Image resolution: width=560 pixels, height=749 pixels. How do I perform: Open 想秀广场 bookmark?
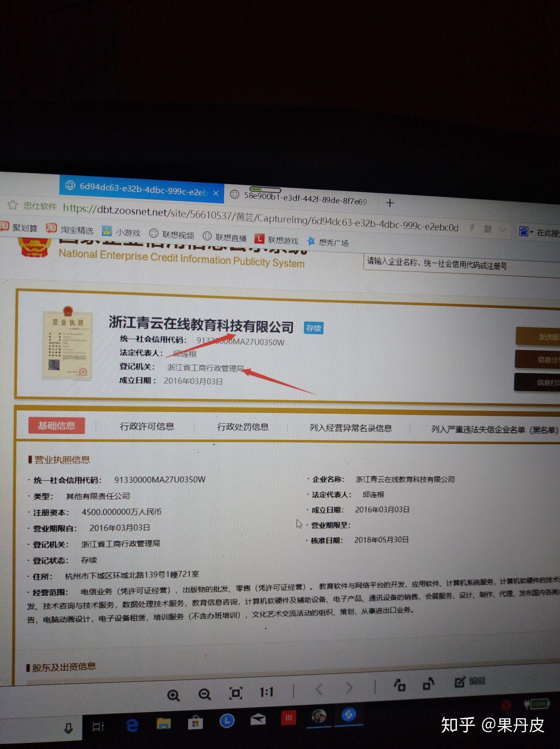(x=328, y=242)
